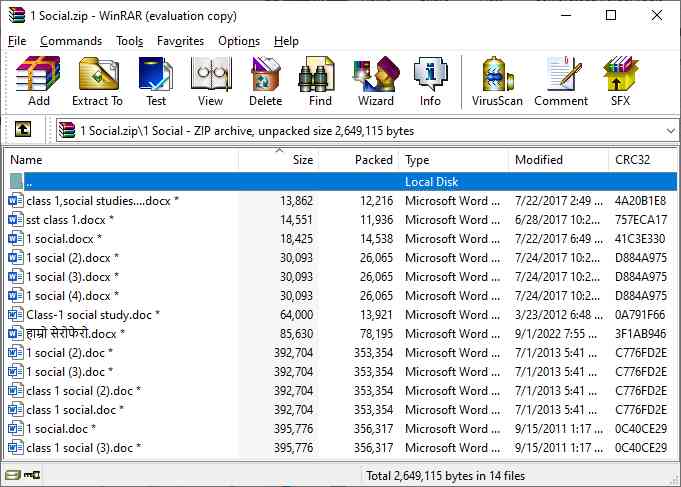
Task: Sort files by Modified column header
Action: click(x=539, y=160)
